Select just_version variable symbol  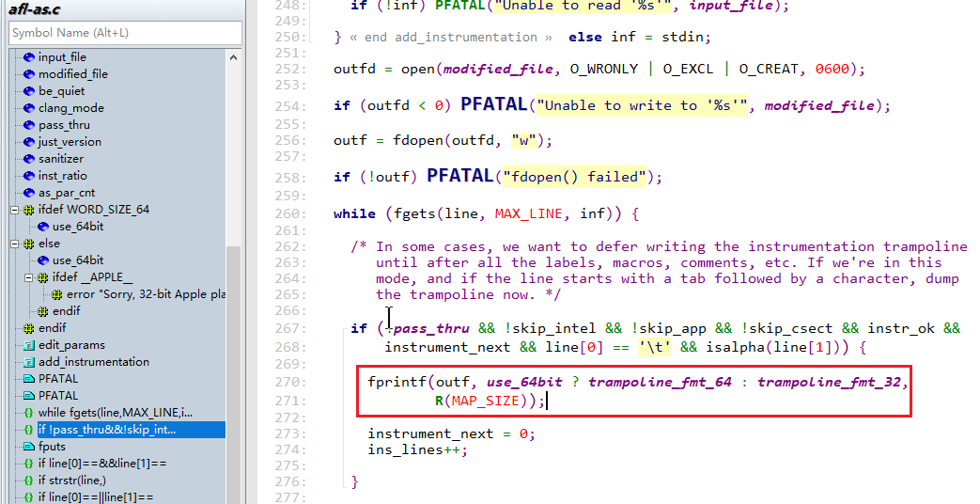70,141
